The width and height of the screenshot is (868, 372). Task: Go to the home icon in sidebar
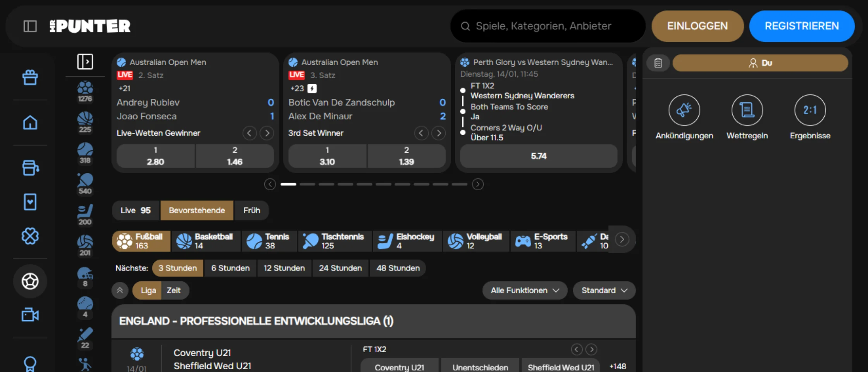point(30,123)
